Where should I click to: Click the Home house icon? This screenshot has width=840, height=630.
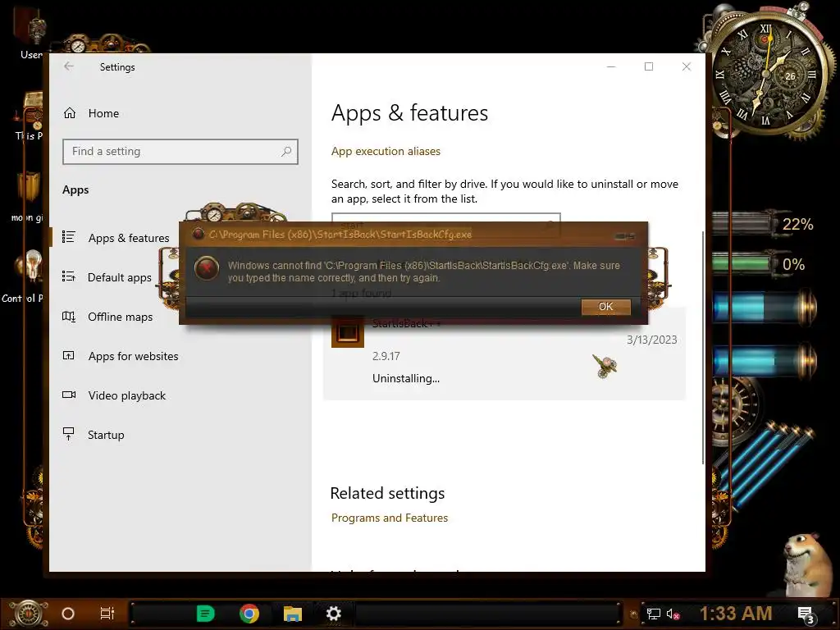[70, 113]
